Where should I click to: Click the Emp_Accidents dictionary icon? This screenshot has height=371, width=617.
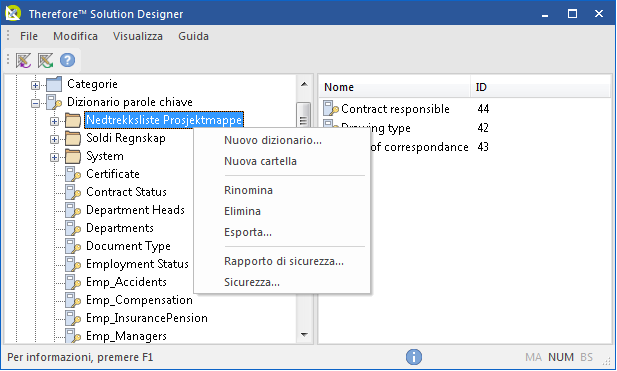73,282
